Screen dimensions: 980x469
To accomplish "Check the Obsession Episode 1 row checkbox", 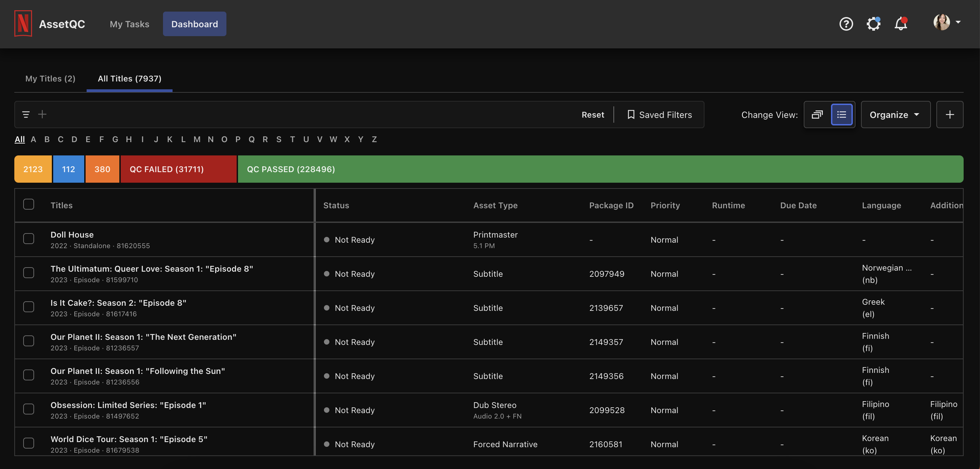I will (29, 409).
